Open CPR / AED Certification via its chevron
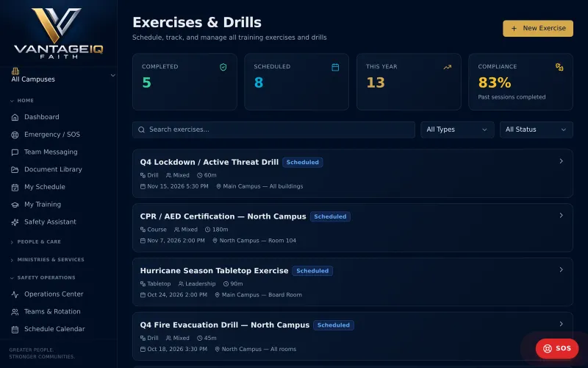588x368 pixels. pyautogui.click(x=561, y=216)
